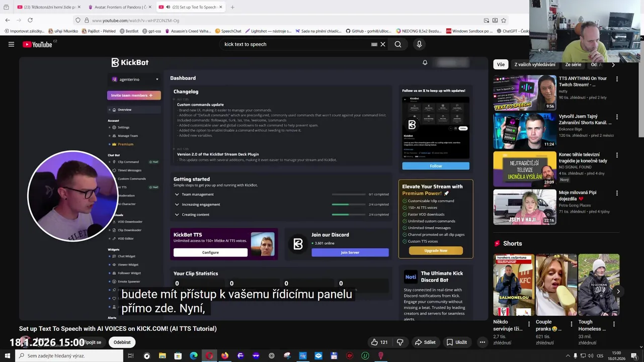The height and width of the screenshot is (362, 644).
Task: Switch to Avatar: Frontiers of Pandora tab
Action: click(120, 7)
